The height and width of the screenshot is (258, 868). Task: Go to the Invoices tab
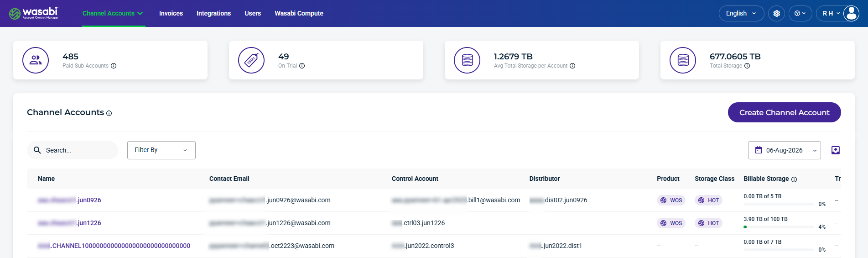coord(171,13)
